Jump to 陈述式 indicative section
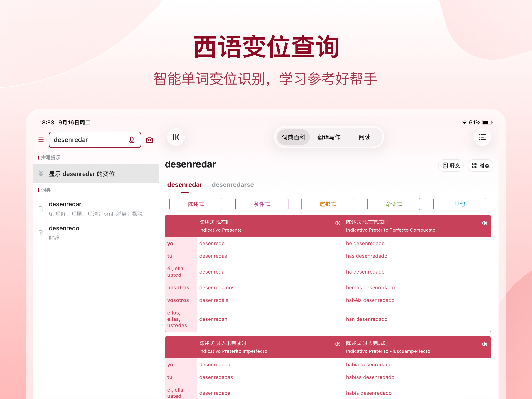The height and width of the screenshot is (399, 532). coord(196,204)
